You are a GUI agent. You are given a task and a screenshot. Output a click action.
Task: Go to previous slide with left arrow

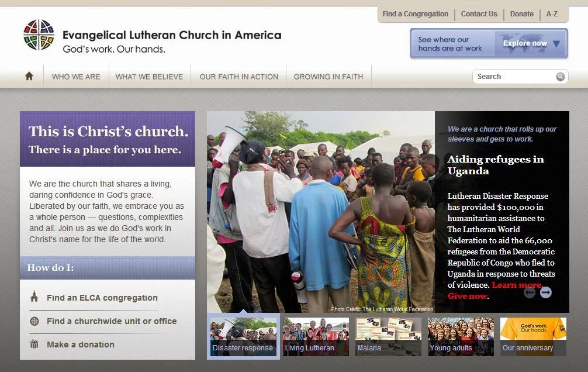pyautogui.click(x=530, y=292)
